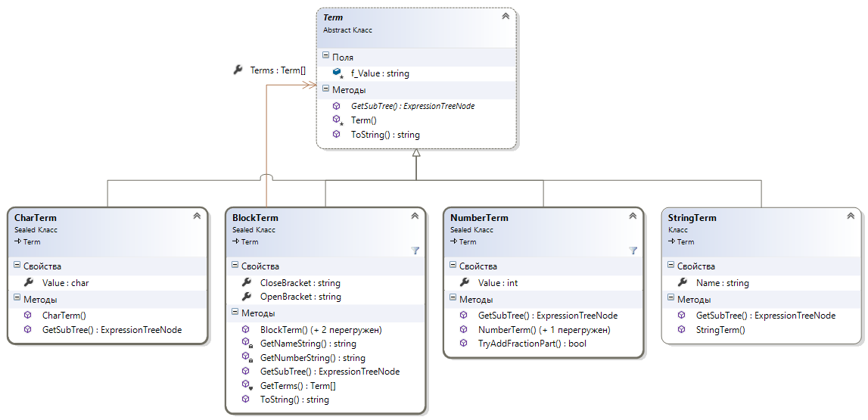
Task: Collapse the Методы section in Term
Action: pos(325,89)
